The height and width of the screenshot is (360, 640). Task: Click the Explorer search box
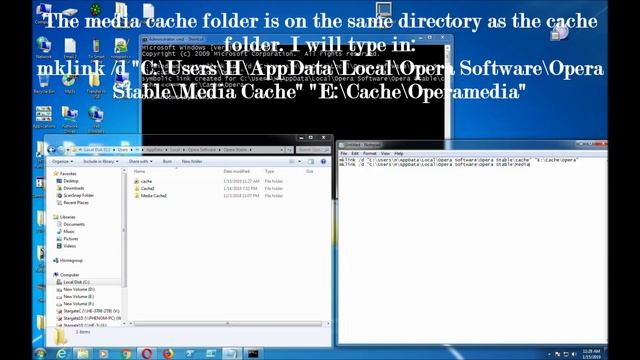313,150
